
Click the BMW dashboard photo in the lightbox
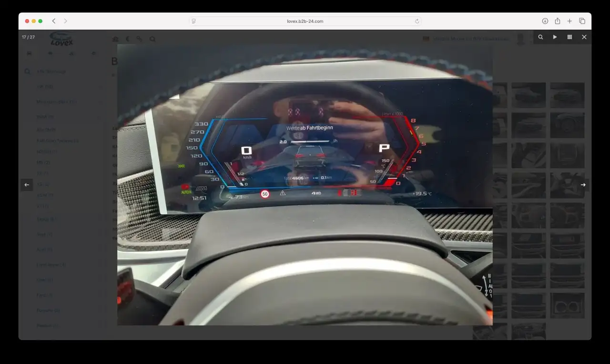tap(305, 185)
